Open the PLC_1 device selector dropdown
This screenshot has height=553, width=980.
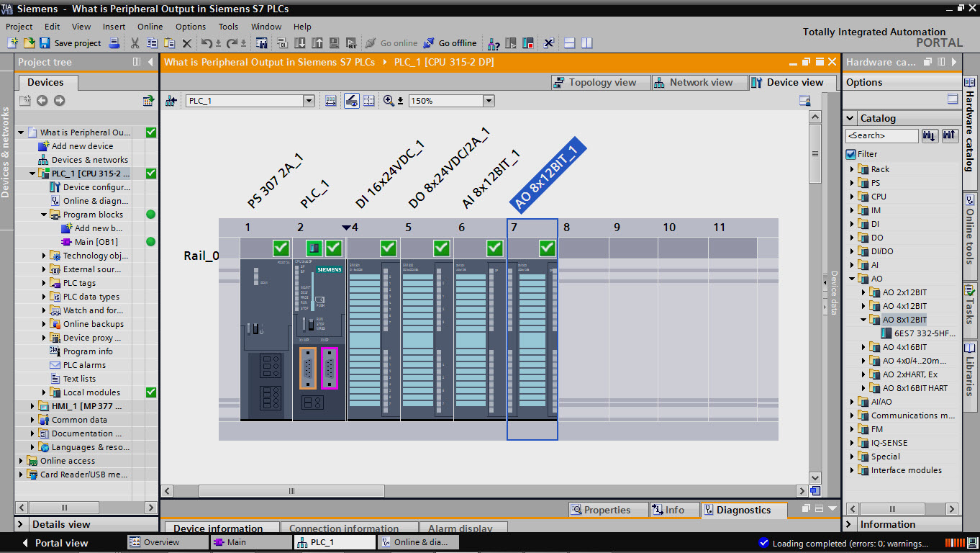coord(309,101)
